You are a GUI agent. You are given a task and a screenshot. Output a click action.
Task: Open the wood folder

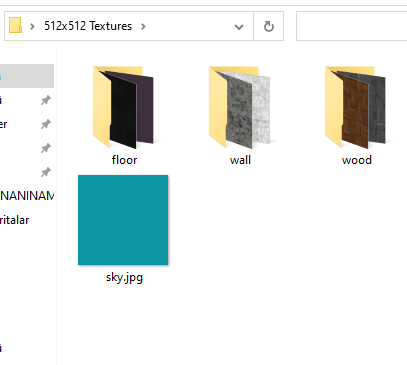(x=356, y=107)
